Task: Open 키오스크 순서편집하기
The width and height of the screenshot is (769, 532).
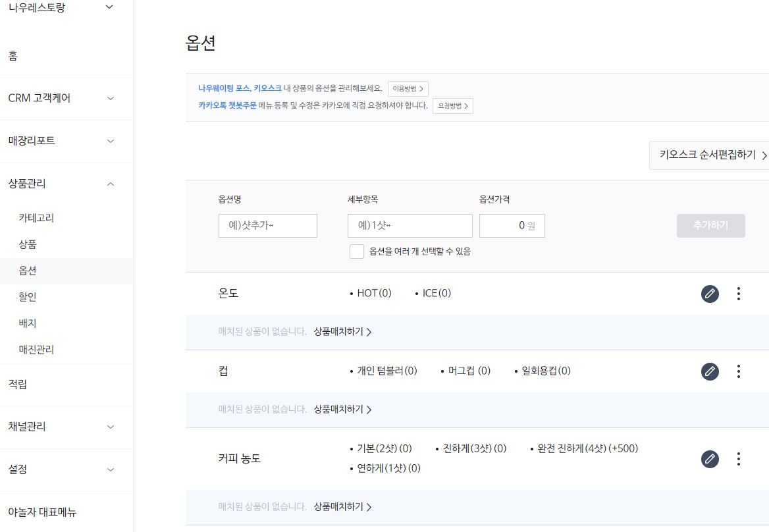Action: 709,155
